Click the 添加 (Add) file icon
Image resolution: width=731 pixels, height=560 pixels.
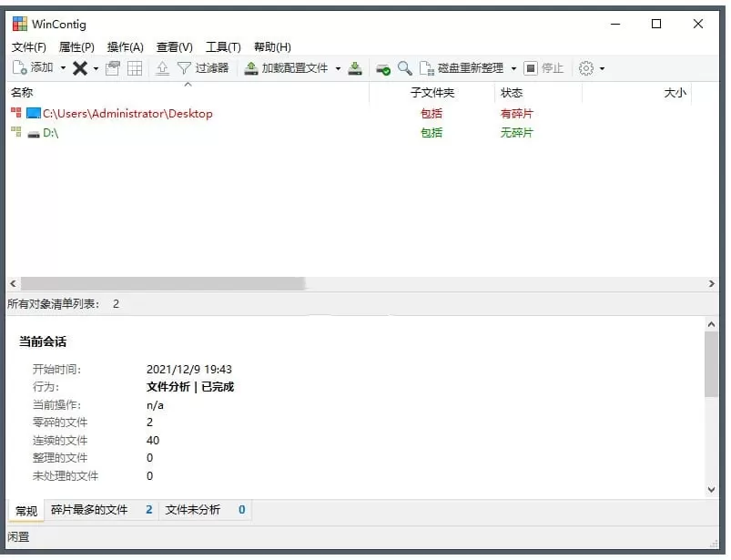20,68
